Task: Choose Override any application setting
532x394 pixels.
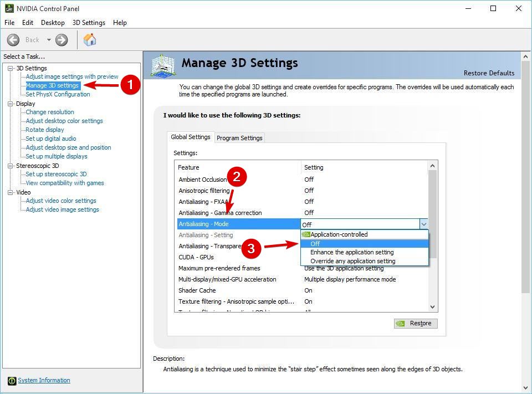Action: pyautogui.click(x=365, y=261)
